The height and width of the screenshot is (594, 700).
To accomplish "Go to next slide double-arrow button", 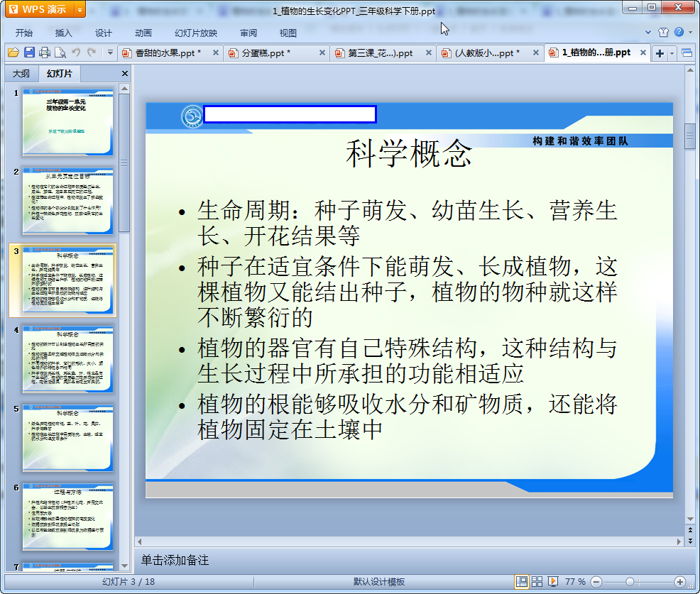I will [690, 541].
